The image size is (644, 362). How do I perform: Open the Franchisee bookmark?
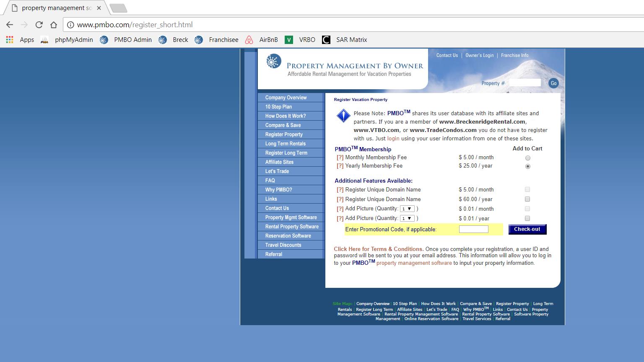(217, 40)
